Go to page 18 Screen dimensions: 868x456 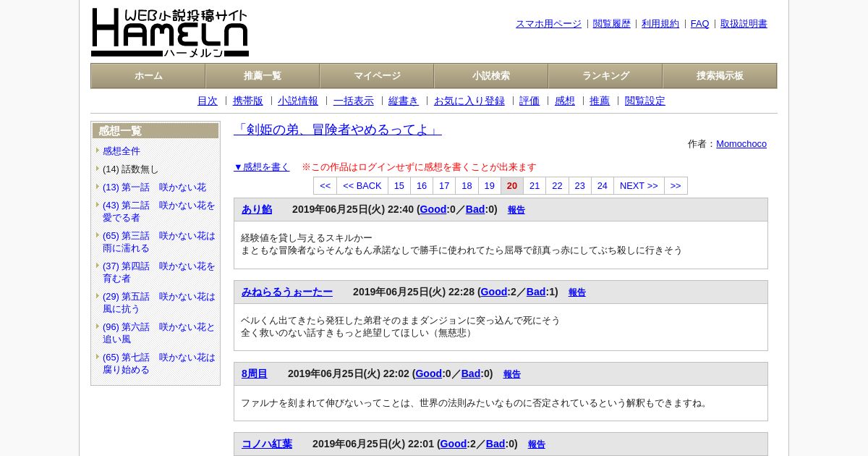click(x=467, y=186)
